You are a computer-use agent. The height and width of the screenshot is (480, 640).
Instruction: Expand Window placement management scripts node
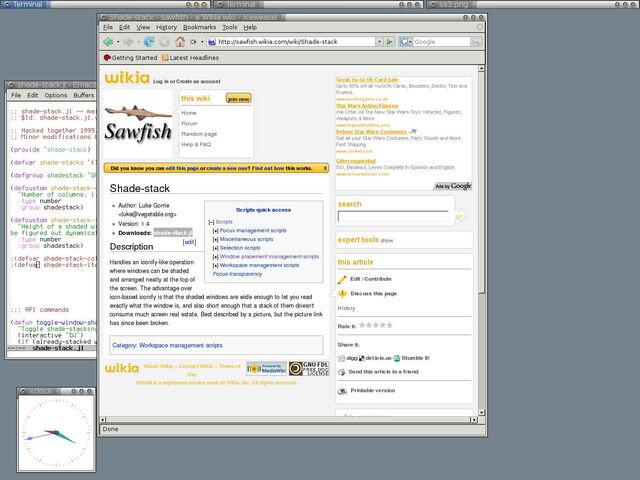(216, 257)
